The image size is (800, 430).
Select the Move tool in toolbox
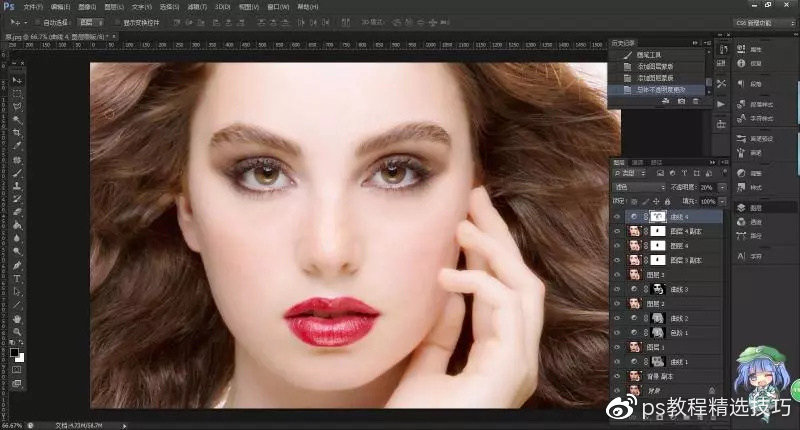click(x=18, y=79)
